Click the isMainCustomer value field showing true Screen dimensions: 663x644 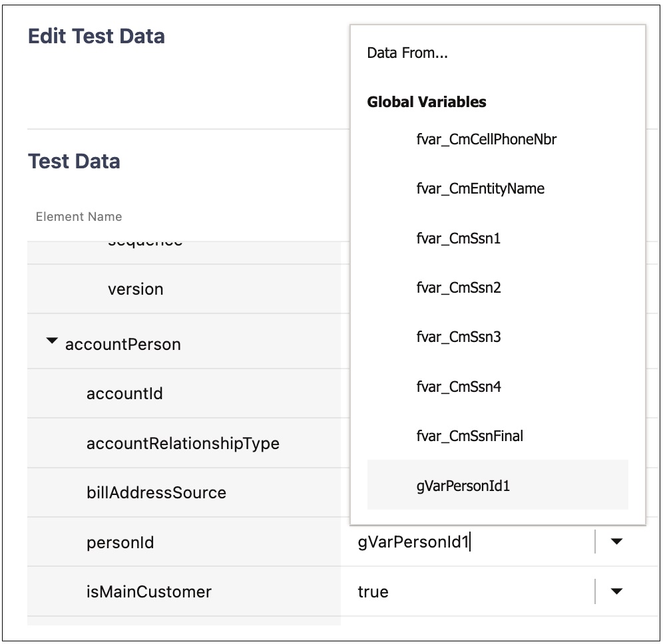pos(466,591)
